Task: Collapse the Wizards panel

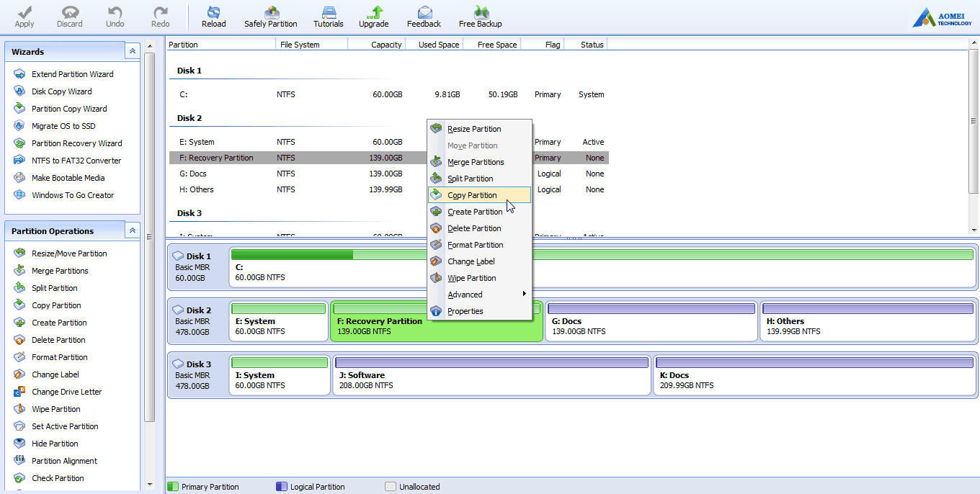Action: coord(133,52)
